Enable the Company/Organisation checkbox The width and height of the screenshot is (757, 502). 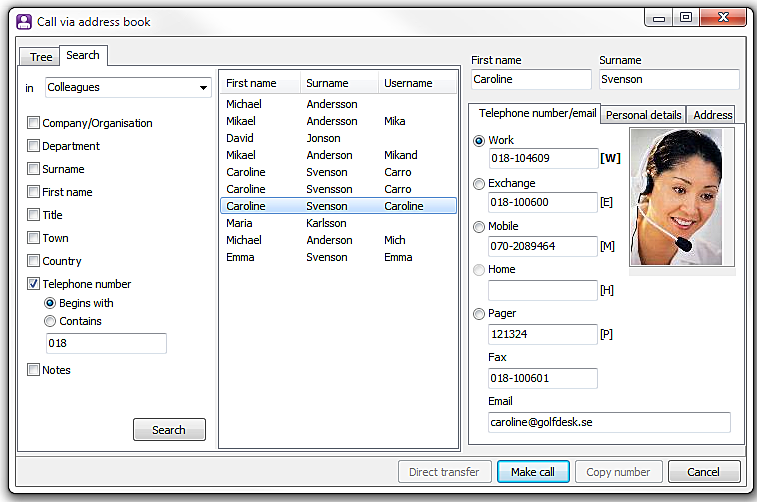(x=33, y=123)
